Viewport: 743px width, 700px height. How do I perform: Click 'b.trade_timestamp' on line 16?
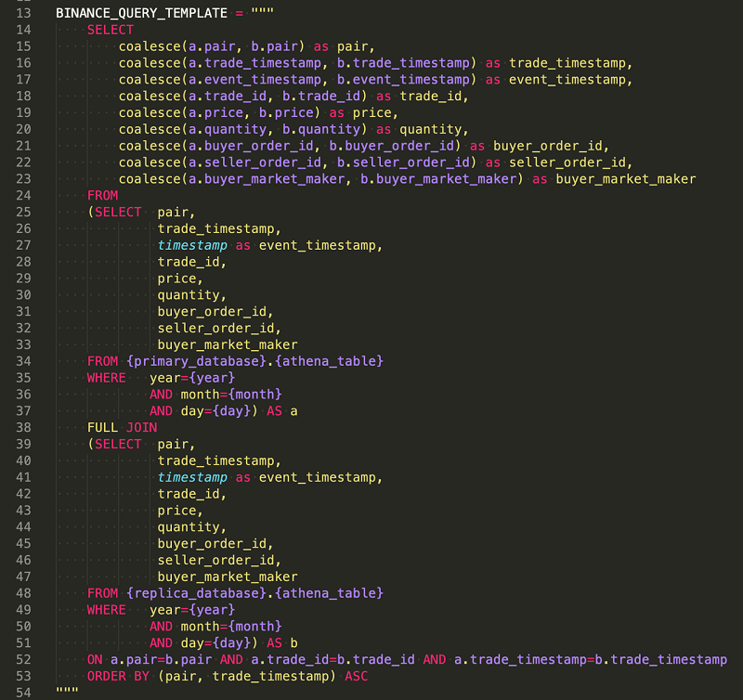[x=403, y=63]
